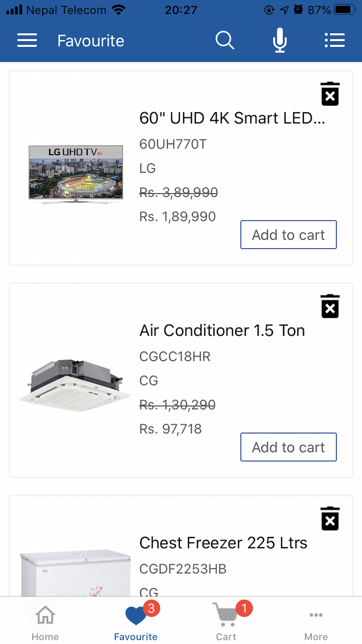Open Air Conditioner 1.5 Ton product title
Image resolution: width=362 pixels, height=644 pixels.
coord(222,330)
